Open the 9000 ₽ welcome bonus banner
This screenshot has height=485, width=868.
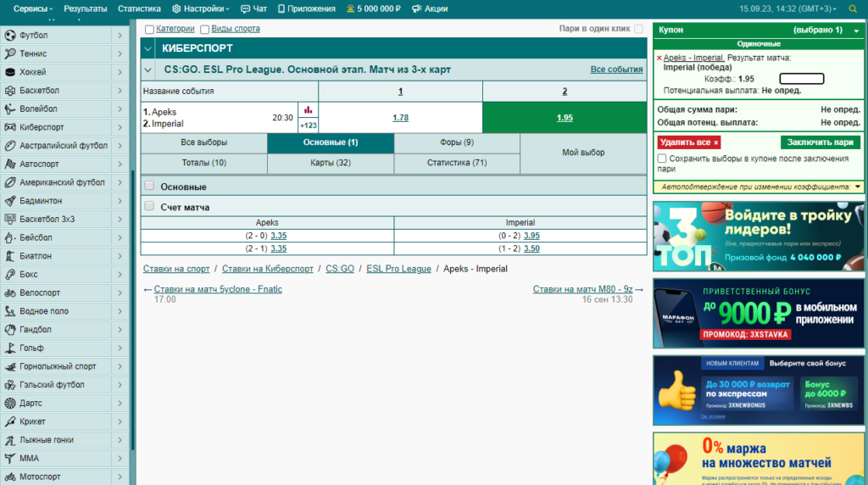pos(759,314)
